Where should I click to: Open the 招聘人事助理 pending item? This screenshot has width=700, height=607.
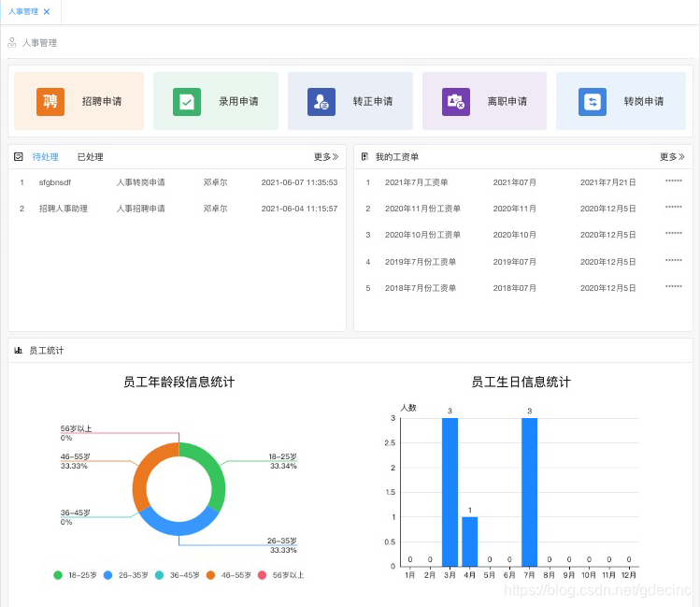(x=64, y=209)
